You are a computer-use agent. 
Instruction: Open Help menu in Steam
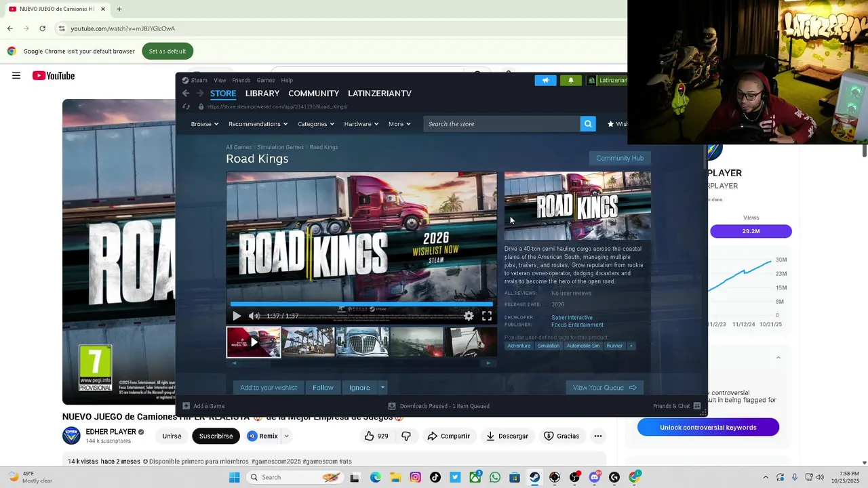287,80
